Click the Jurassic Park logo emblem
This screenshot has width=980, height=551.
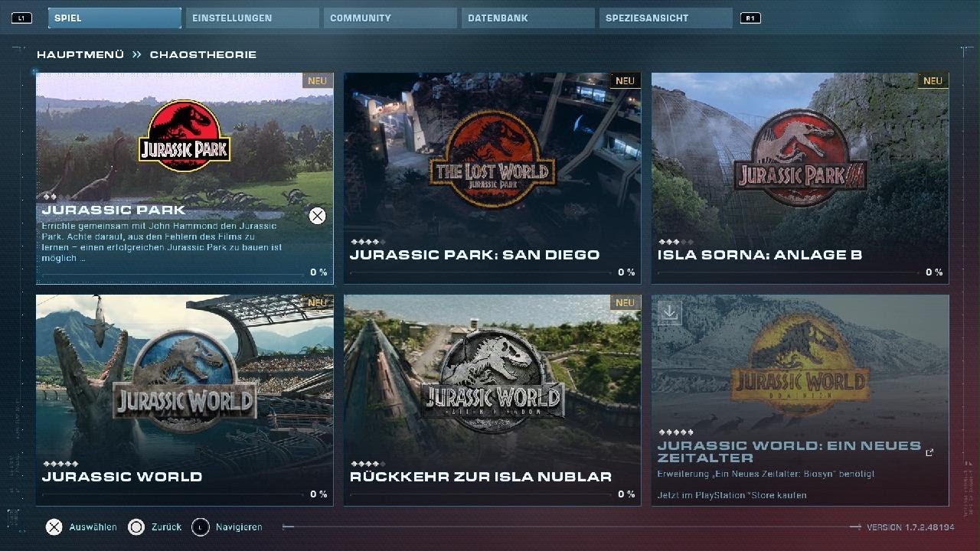(x=185, y=136)
